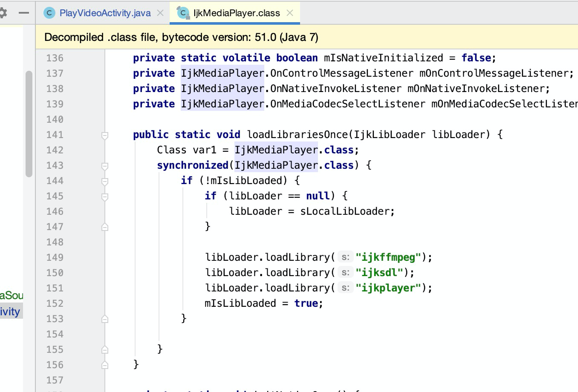Viewport: 578px width, 392px height.
Task: Click fold end marker at line 153
Action: click(x=104, y=319)
